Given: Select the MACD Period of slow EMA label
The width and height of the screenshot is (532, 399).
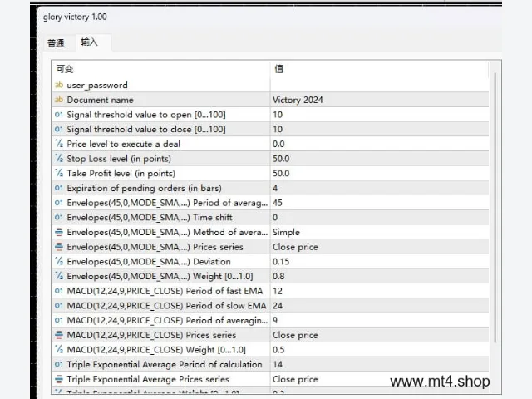Looking at the screenshot, I should click(x=166, y=306).
